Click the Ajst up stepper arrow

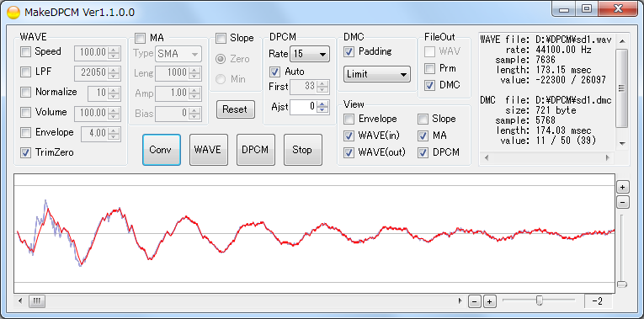pos(322,104)
